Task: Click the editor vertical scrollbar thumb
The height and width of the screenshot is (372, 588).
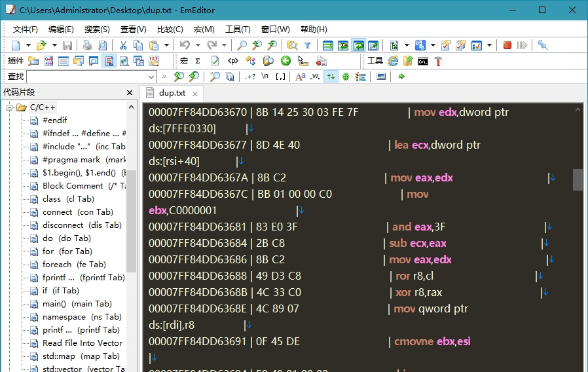Action: pyautogui.click(x=578, y=179)
